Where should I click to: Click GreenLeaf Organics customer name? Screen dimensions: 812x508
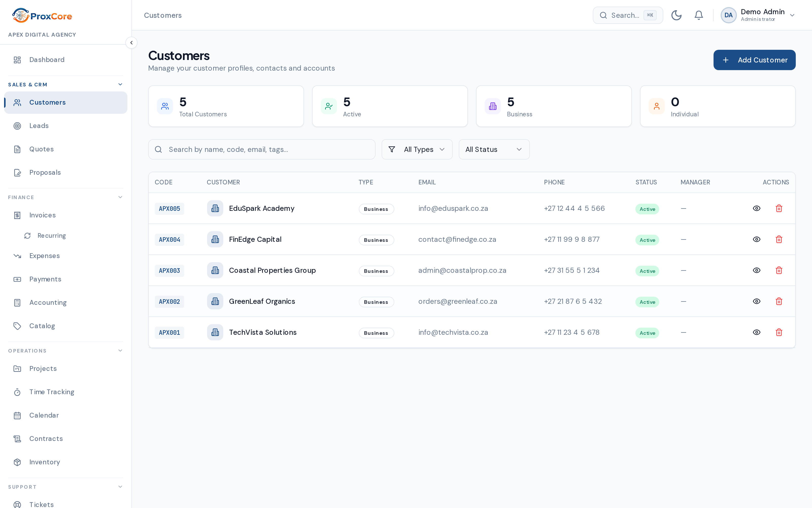coord(262,301)
